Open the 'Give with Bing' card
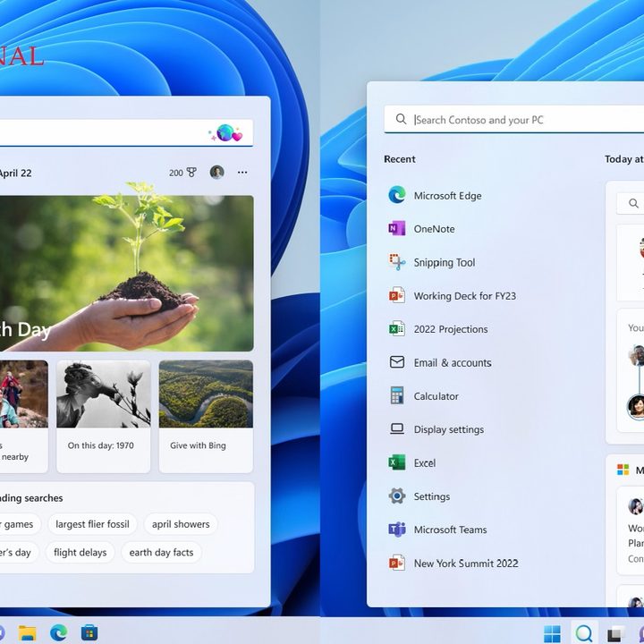 pyautogui.click(x=206, y=417)
